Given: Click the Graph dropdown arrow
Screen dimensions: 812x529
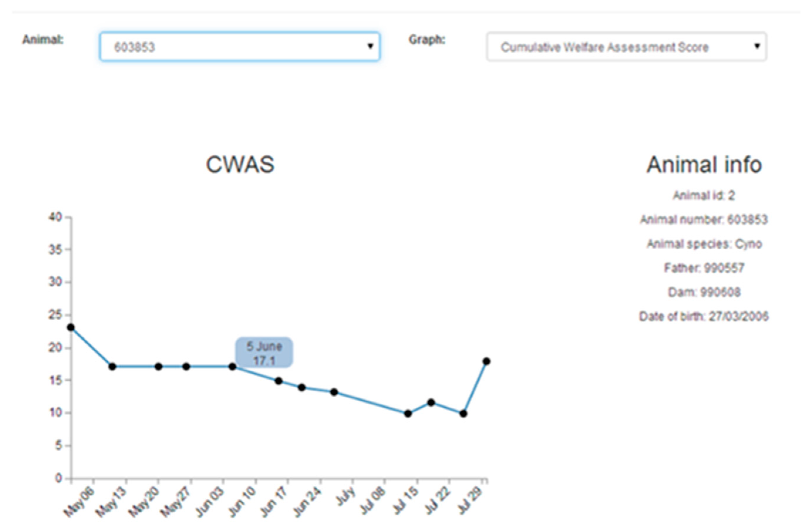Looking at the screenshot, I should [757, 46].
